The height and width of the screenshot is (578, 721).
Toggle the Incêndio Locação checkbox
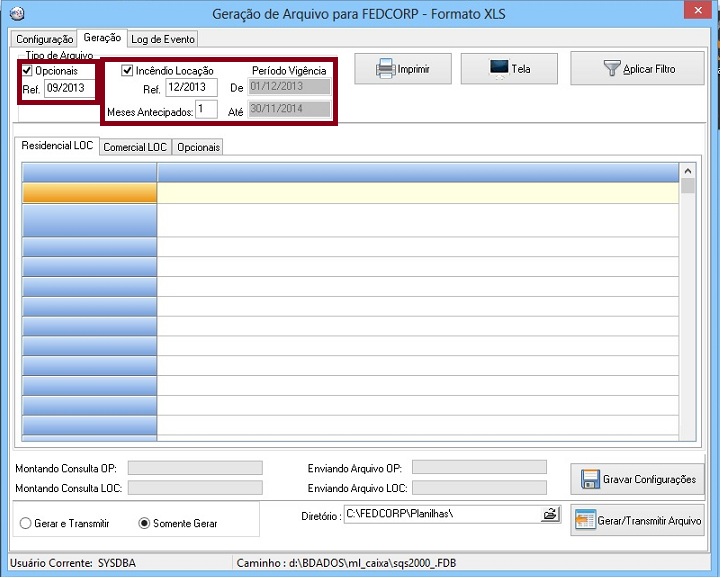tap(127, 71)
